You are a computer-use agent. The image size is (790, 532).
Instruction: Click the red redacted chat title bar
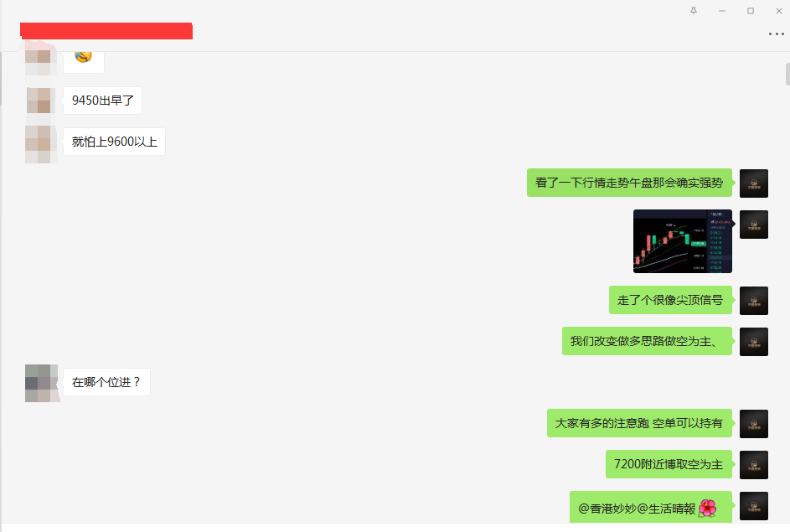coord(106,31)
